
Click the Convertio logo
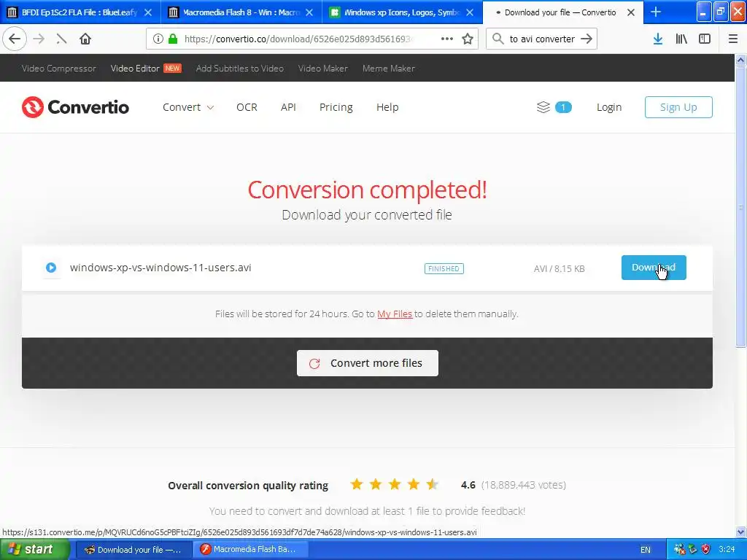click(x=75, y=107)
